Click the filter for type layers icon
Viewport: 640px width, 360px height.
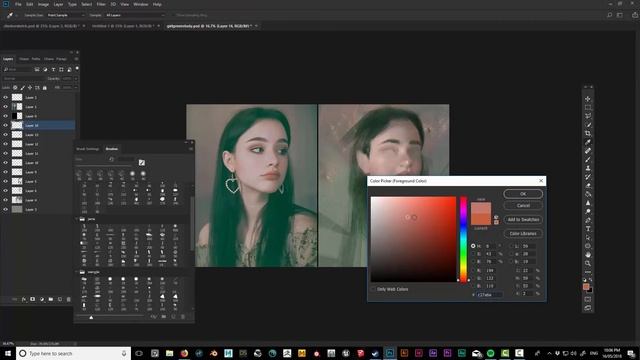53,69
